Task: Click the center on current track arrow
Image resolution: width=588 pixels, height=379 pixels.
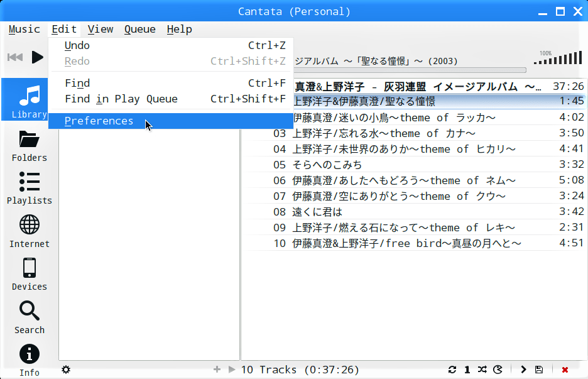Action: pos(523,370)
